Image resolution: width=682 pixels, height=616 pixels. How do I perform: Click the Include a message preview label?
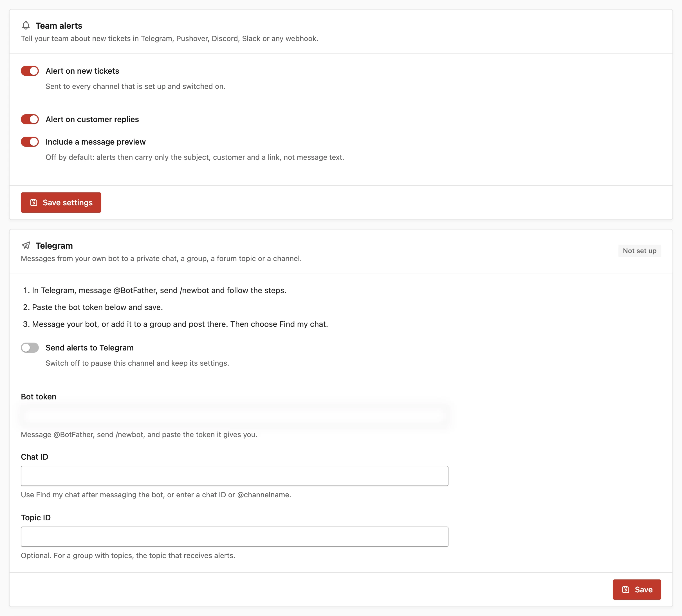tap(95, 142)
